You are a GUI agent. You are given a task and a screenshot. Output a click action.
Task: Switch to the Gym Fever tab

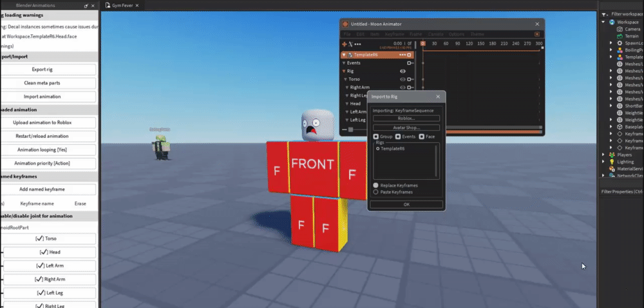coord(122,5)
